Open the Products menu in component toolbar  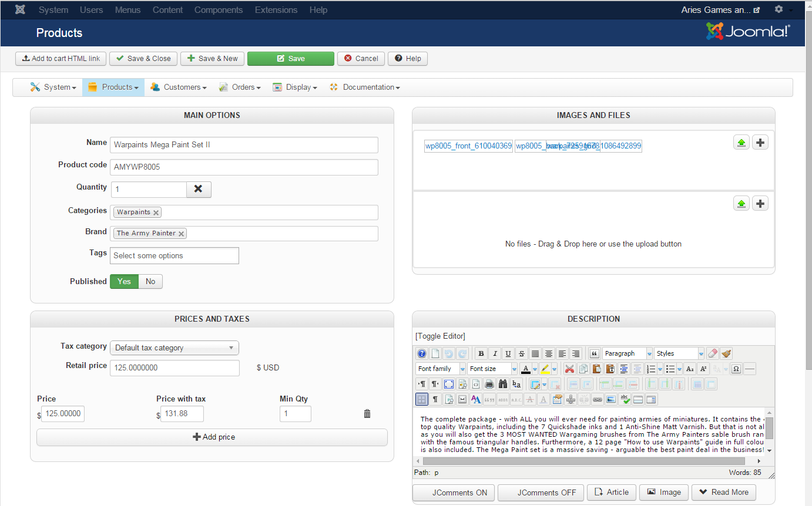click(x=113, y=87)
